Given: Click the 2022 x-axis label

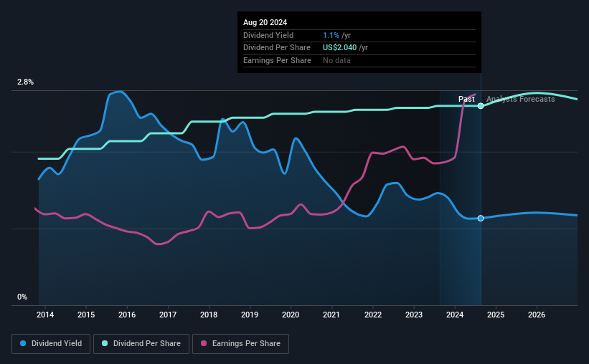Looking at the screenshot, I should coord(373,315).
